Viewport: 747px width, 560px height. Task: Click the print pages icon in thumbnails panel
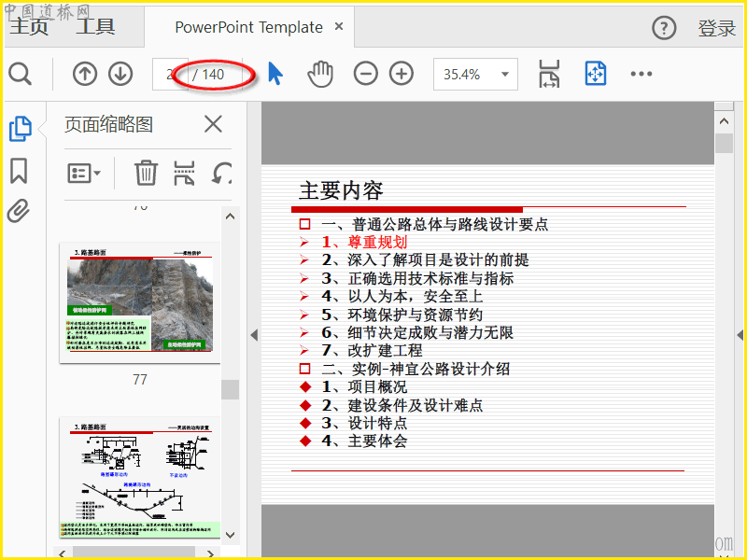click(184, 173)
